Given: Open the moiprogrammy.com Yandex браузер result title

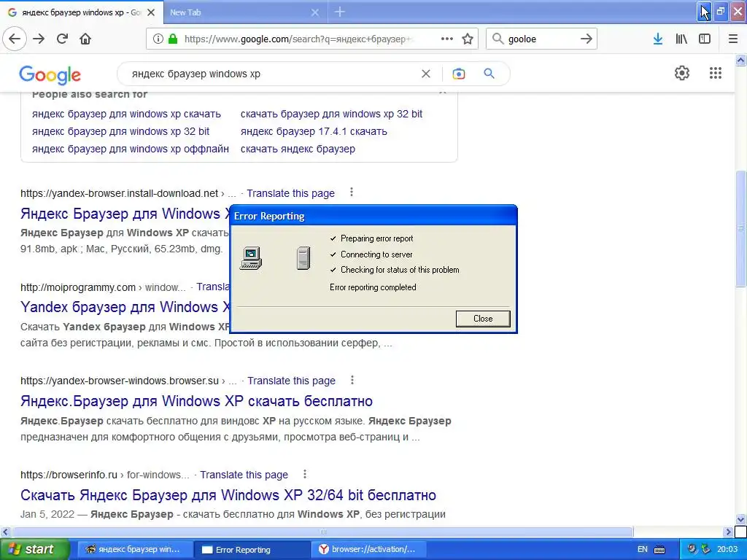Looking at the screenshot, I should [125, 307].
